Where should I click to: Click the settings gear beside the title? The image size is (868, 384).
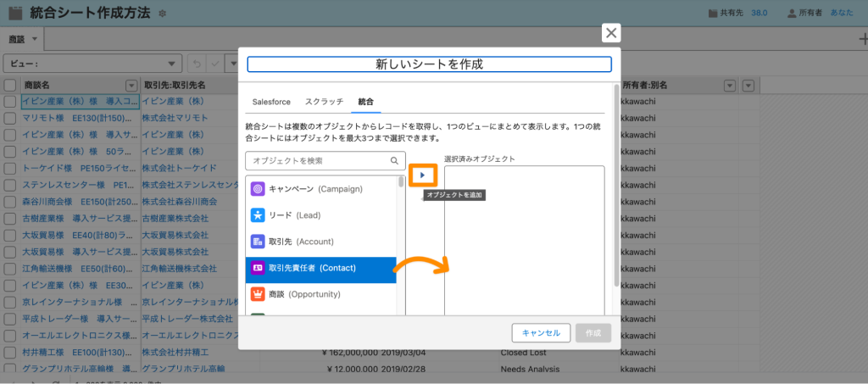pyautogui.click(x=162, y=14)
